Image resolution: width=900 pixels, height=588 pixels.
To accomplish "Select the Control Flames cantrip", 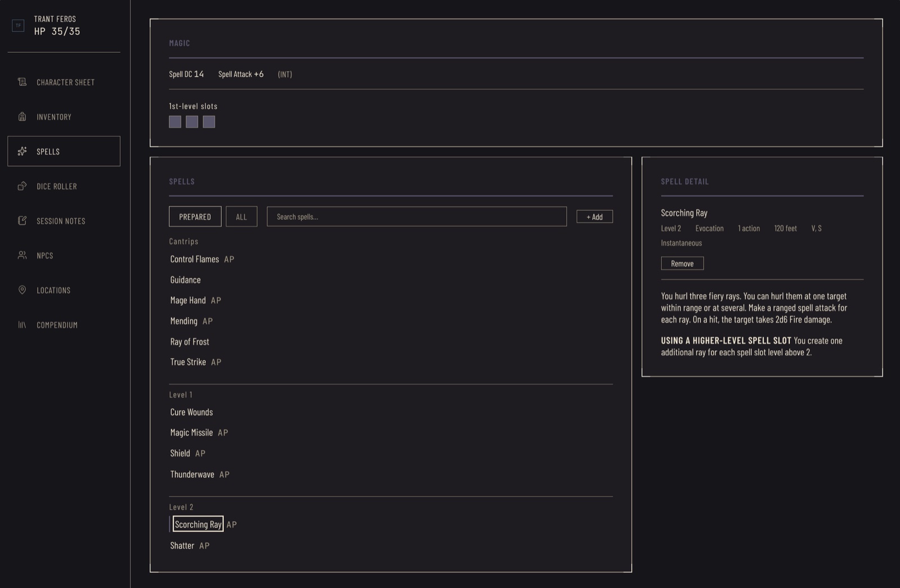I will [195, 259].
